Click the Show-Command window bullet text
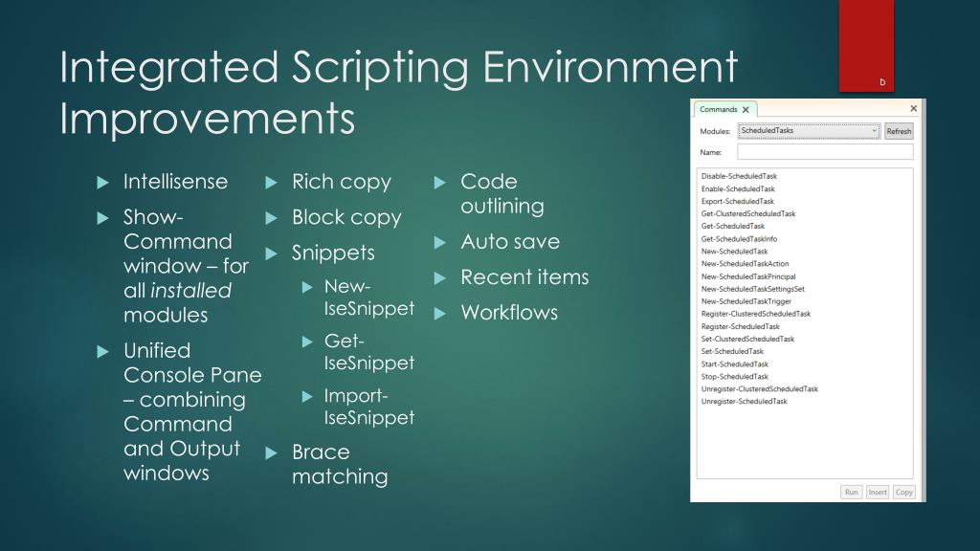The height and width of the screenshot is (551, 980). [x=187, y=266]
